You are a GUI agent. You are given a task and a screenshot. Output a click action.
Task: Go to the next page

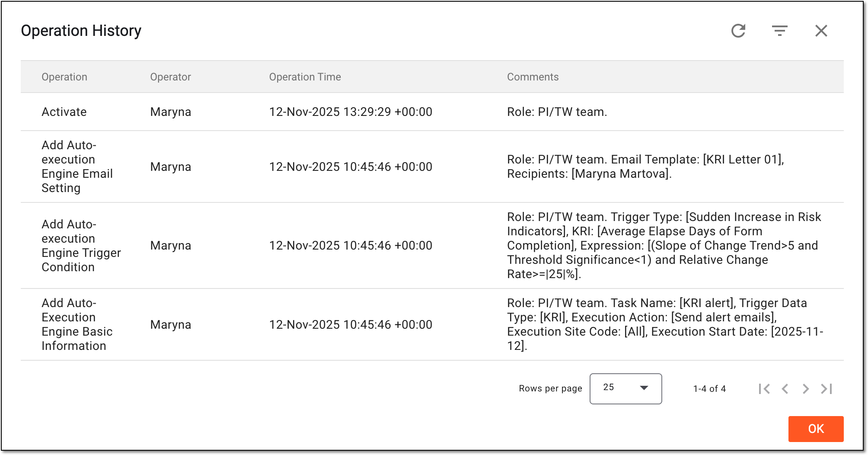(806, 389)
